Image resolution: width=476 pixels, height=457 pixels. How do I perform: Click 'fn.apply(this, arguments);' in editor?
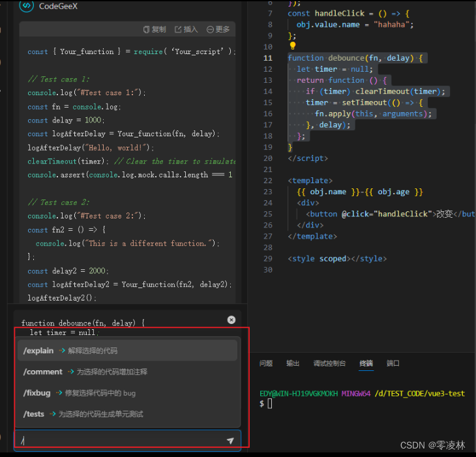373,114
